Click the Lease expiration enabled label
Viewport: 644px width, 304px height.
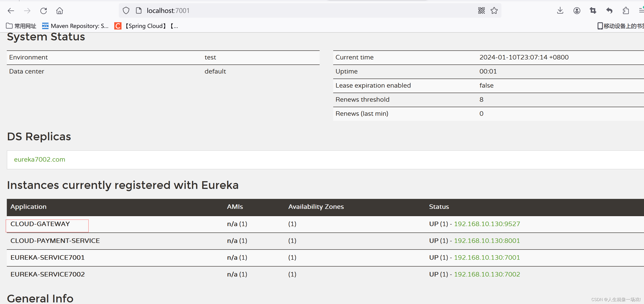coord(373,85)
